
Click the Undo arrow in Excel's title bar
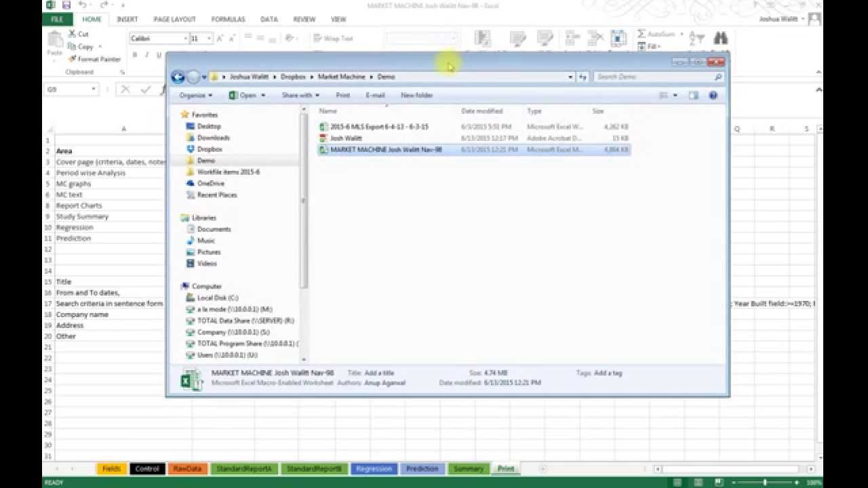tap(82, 5)
